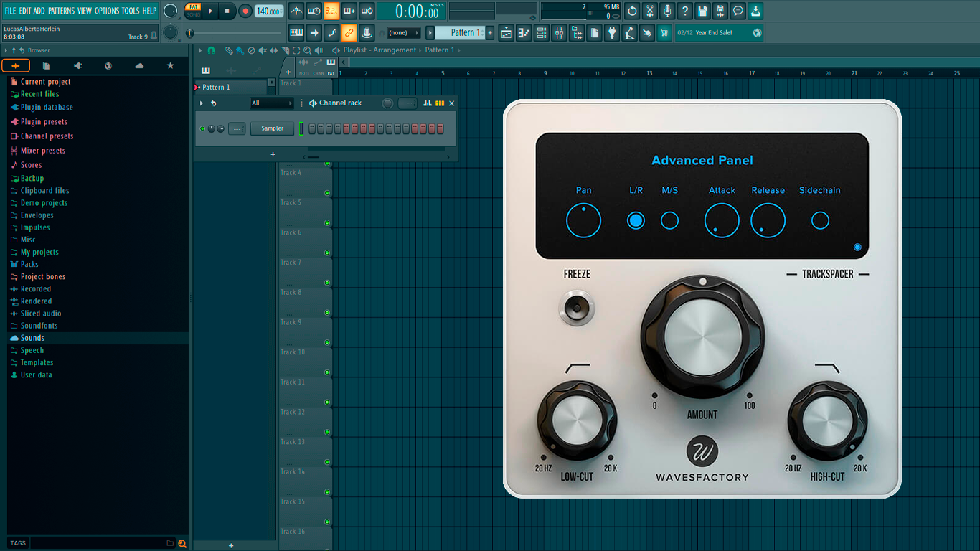Open the Channel rack graph editor icon
This screenshot has width=980, height=551.
[428, 103]
